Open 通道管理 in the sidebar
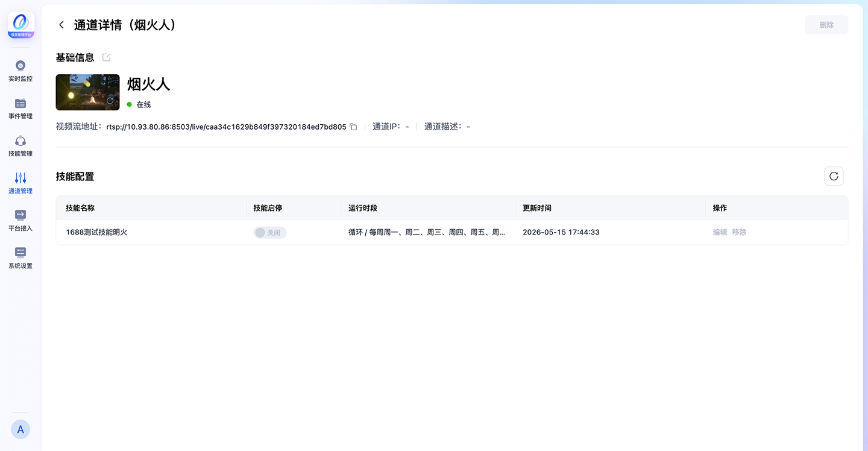The image size is (868, 451). pyautogui.click(x=20, y=183)
